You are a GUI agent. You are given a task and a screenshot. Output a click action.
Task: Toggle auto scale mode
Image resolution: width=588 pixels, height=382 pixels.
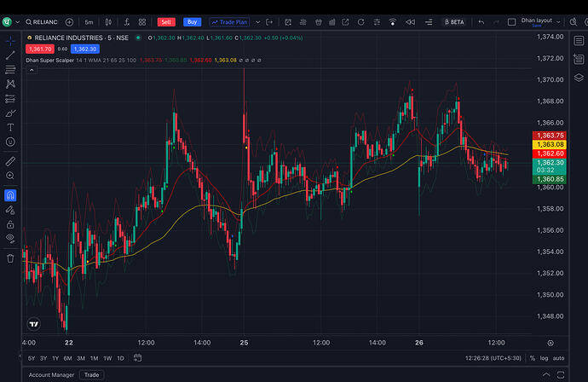[x=558, y=358]
